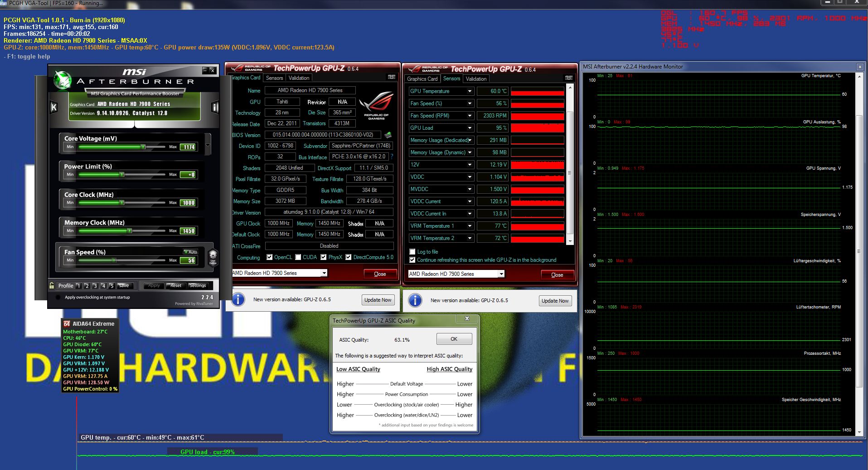Click screenshot camera icon in left GPU-Z

tap(392, 77)
